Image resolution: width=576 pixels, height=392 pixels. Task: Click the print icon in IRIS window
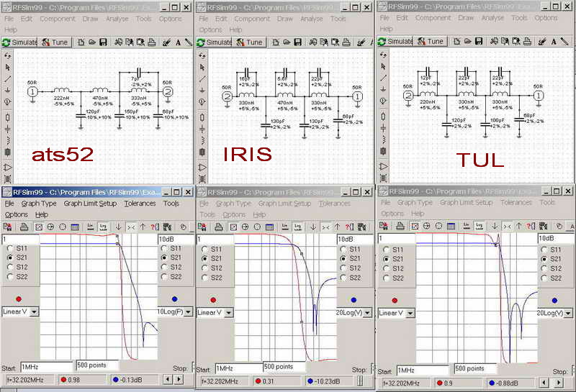tap(346, 42)
